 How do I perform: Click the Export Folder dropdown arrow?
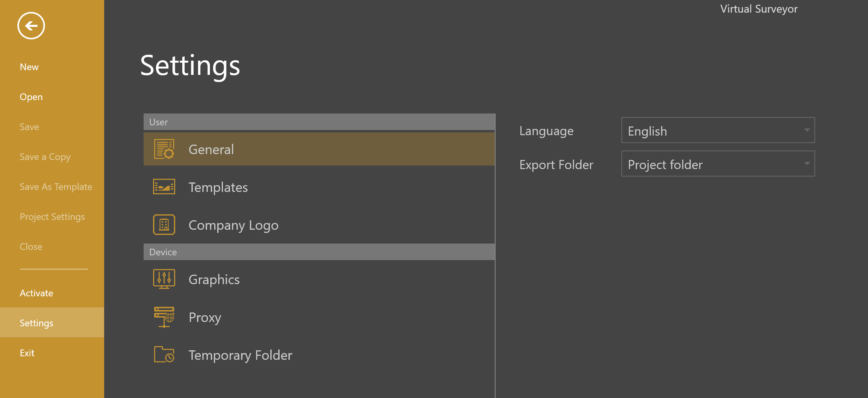[x=807, y=164]
